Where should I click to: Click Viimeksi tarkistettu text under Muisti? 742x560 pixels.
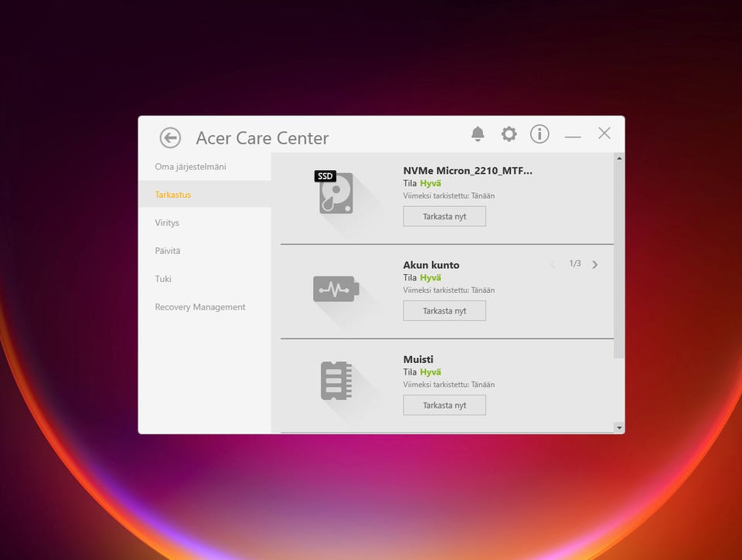pos(448,385)
